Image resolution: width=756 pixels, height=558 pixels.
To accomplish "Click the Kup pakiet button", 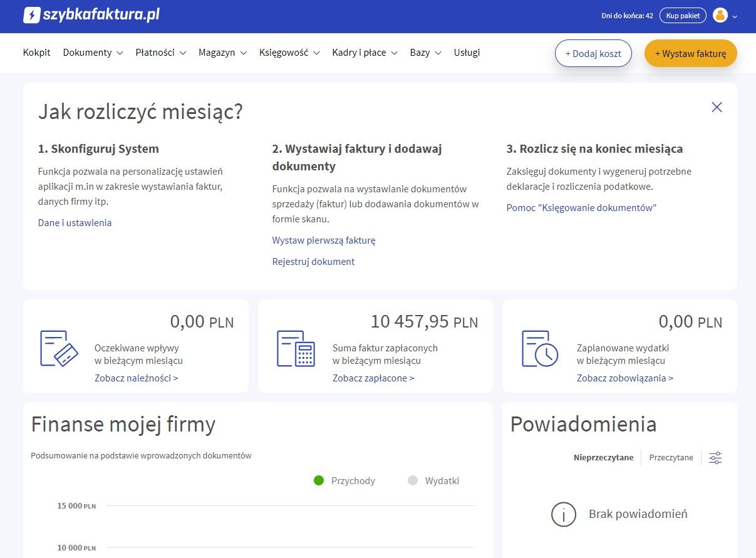I will pos(683,16).
